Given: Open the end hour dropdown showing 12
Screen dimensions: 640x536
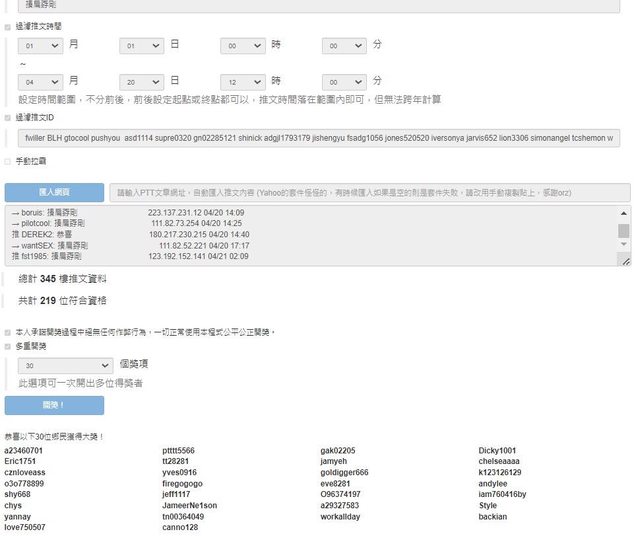Looking at the screenshot, I should [243, 81].
